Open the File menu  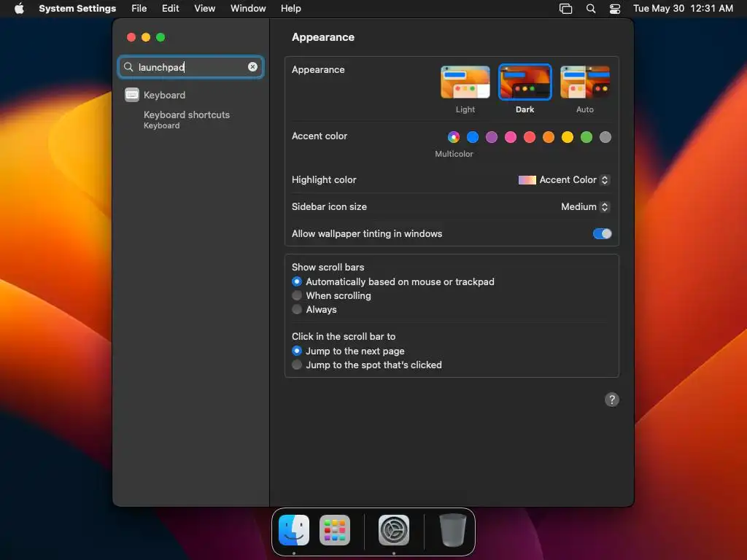(x=139, y=9)
